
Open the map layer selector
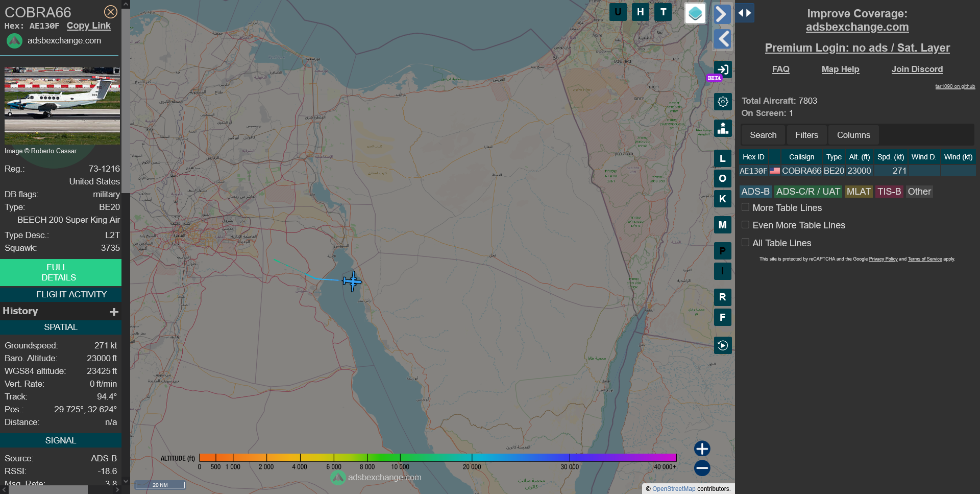coord(695,13)
